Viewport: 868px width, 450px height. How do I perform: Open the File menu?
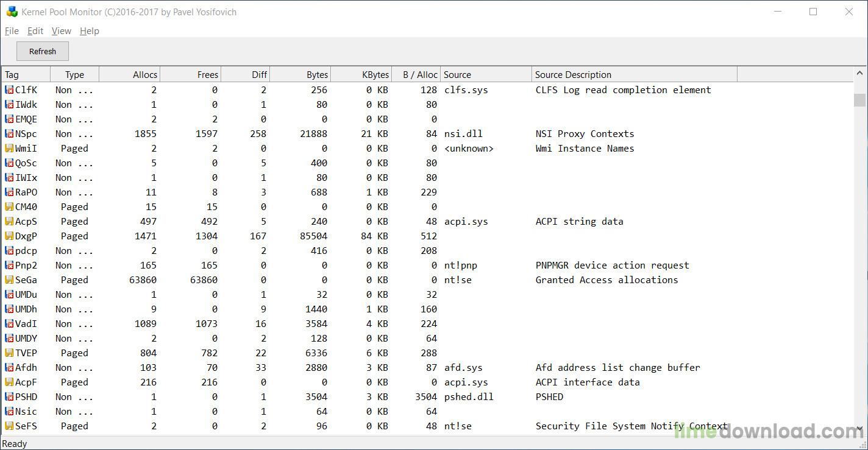pos(12,31)
